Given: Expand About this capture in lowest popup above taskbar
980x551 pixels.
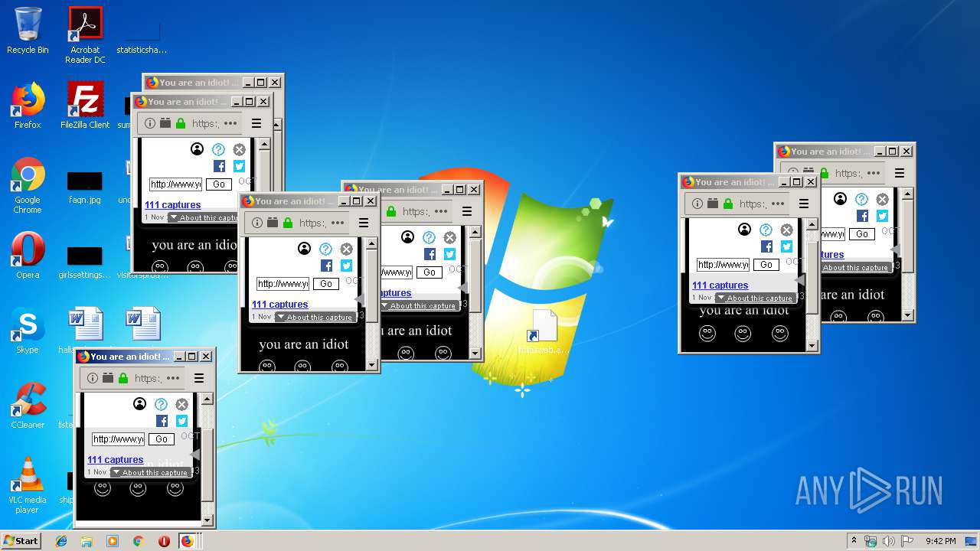Looking at the screenshot, I should (150, 473).
